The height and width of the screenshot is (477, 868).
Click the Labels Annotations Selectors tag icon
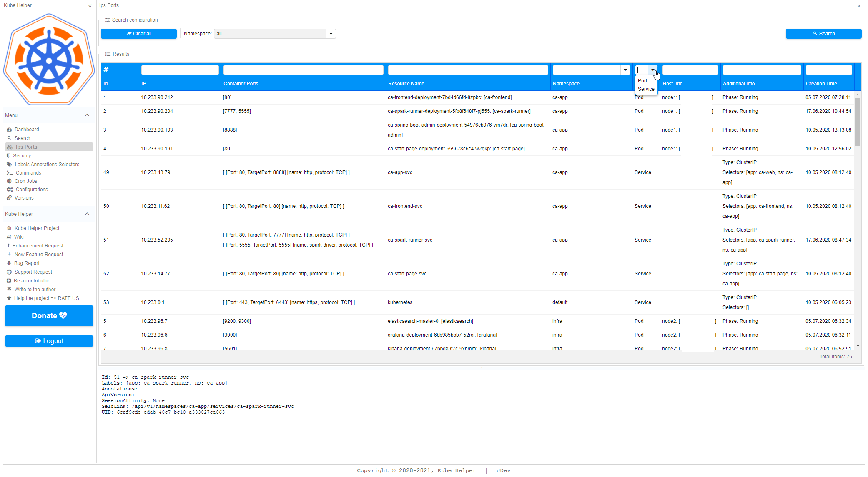(9, 165)
